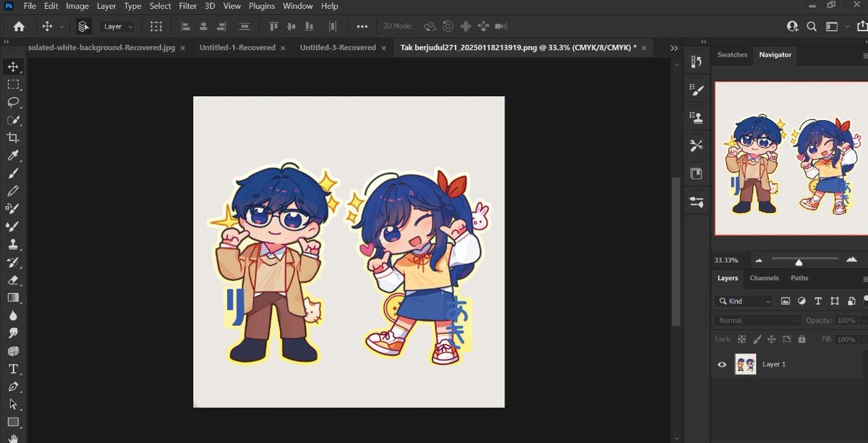The image size is (868, 443).
Task: Open the Filter menu
Action: pos(187,6)
